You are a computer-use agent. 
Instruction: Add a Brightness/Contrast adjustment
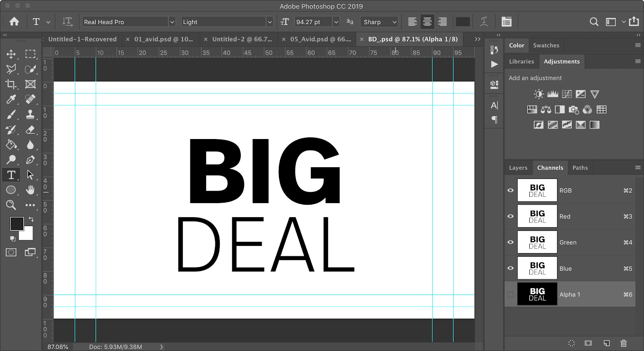pyautogui.click(x=539, y=94)
